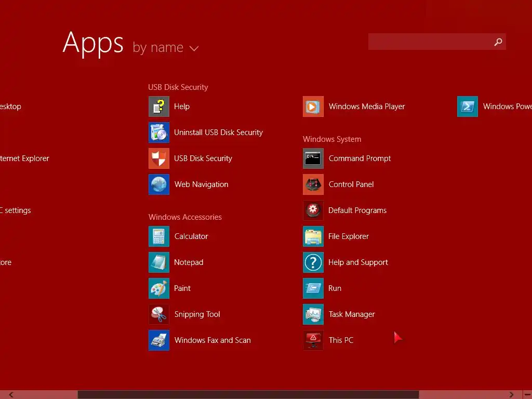This screenshot has width=532, height=399.
Task: Click the 'Windows Fax and Scan' label
Action: pyautogui.click(x=212, y=340)
